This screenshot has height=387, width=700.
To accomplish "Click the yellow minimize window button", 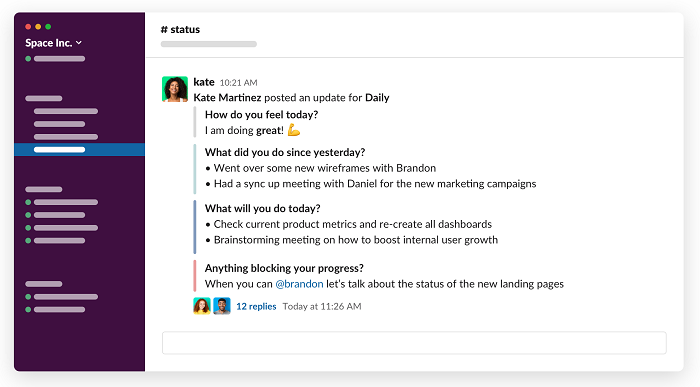I will [x=38, y=27].
